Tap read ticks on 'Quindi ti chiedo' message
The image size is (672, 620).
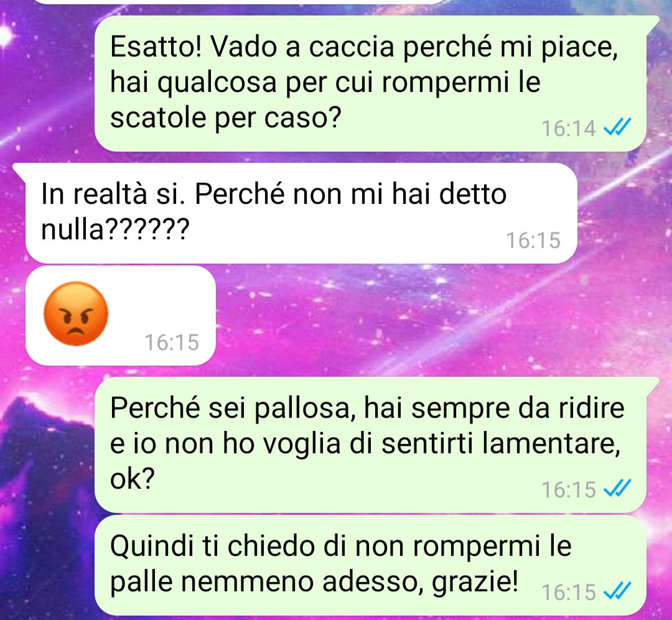pyautogui.click(x=617, y=592)
